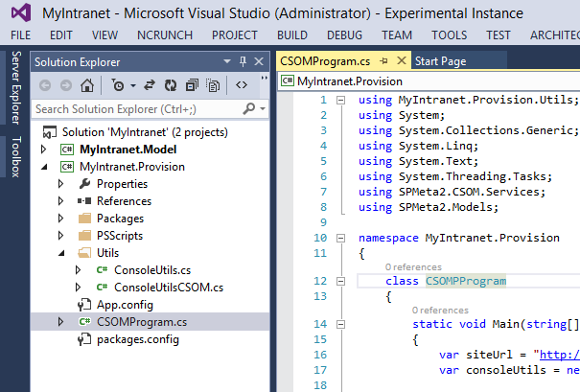Open the FILE menu
The height and width of the screenshot is (392, 580).
(20, 35)
